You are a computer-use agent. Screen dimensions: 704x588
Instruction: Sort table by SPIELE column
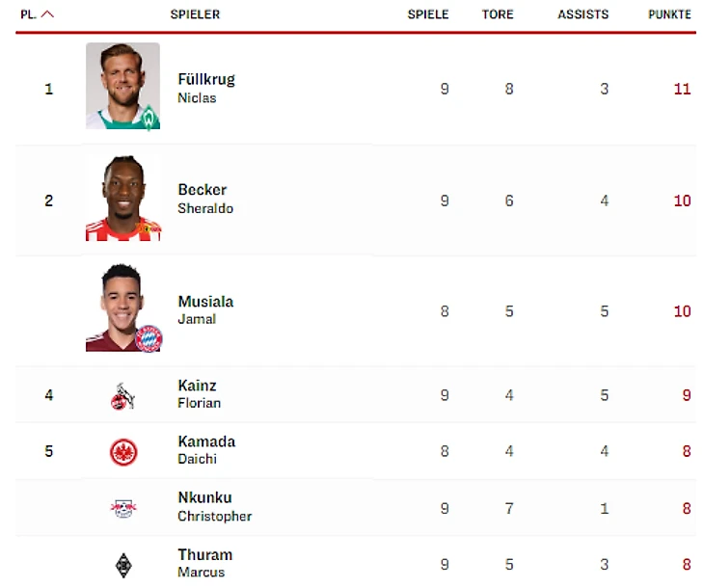click(428, 14)
